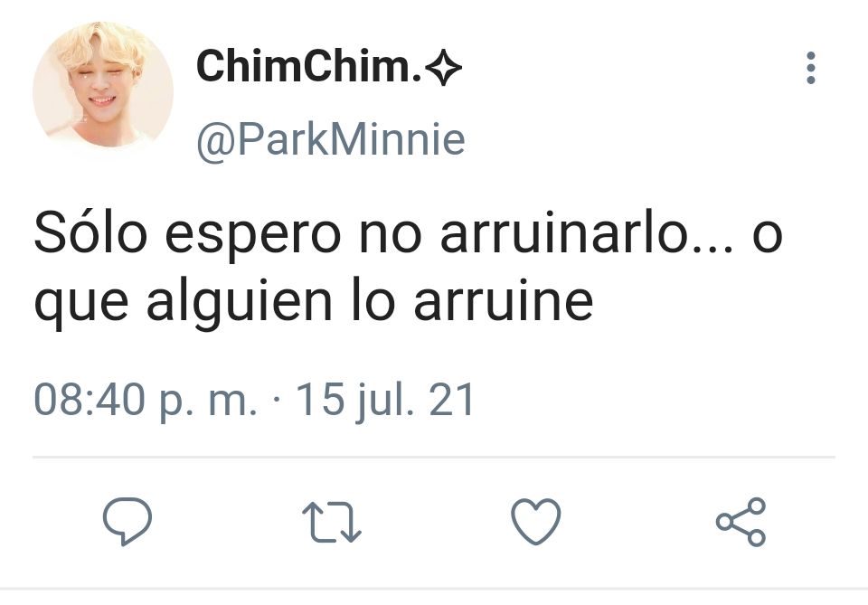Open the 15 jul. 21 date link
This screenshot has height=605, width=868.
(385, 400)
